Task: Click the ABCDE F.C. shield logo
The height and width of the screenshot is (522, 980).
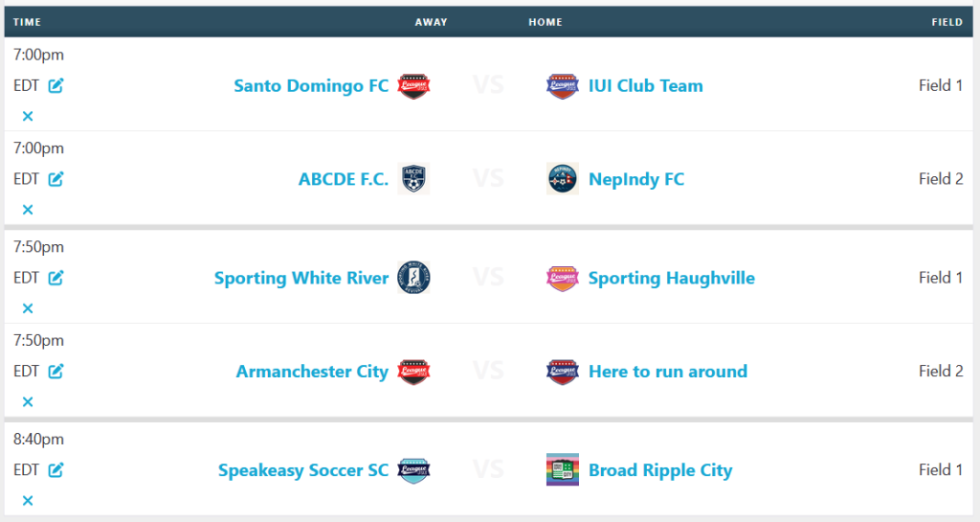Action: point(413,179)
